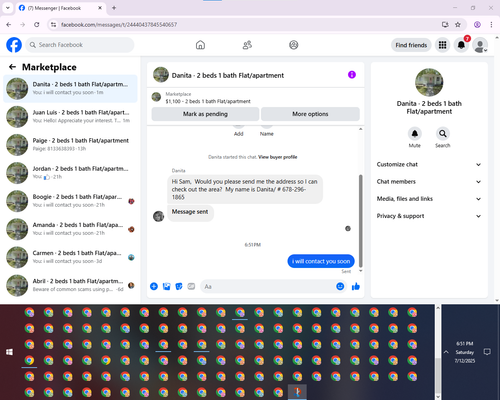This screenshot has height=400, width=500.
Task: Open the Home icon in top navigation
Action: coord(200,45)
